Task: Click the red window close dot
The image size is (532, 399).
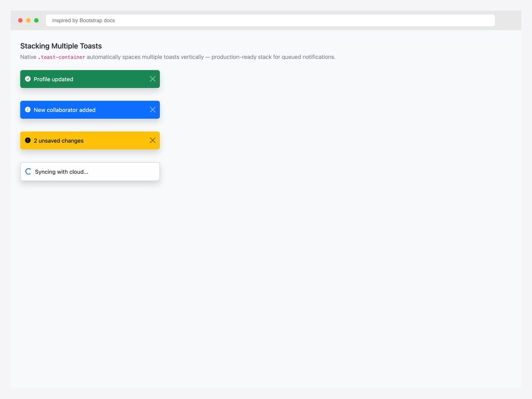Action: (x=20, y=20)
